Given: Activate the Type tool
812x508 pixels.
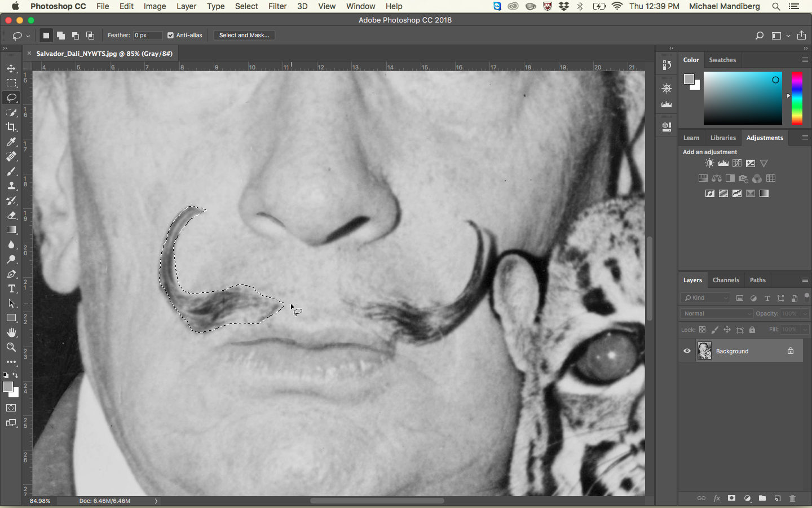Looking at the screenshot, I should [x=11, y=289].
